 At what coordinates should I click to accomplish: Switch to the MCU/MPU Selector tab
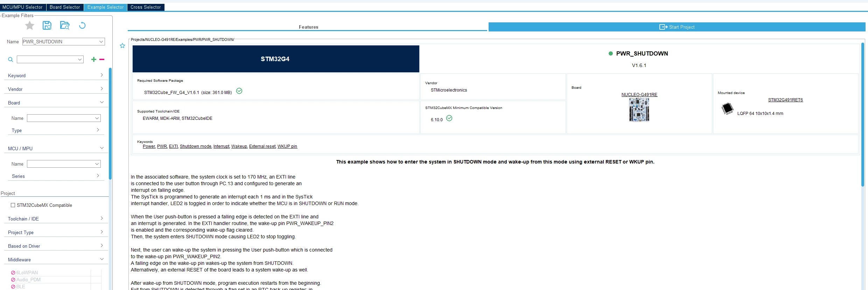(22, 7)
